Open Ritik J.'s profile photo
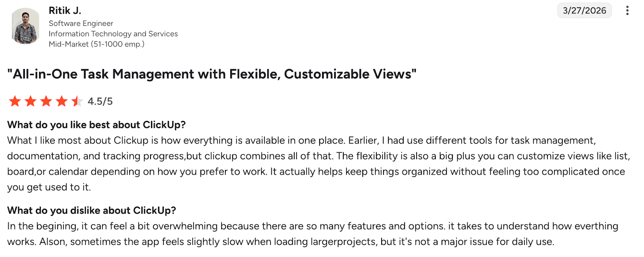 tap(25, 26)
